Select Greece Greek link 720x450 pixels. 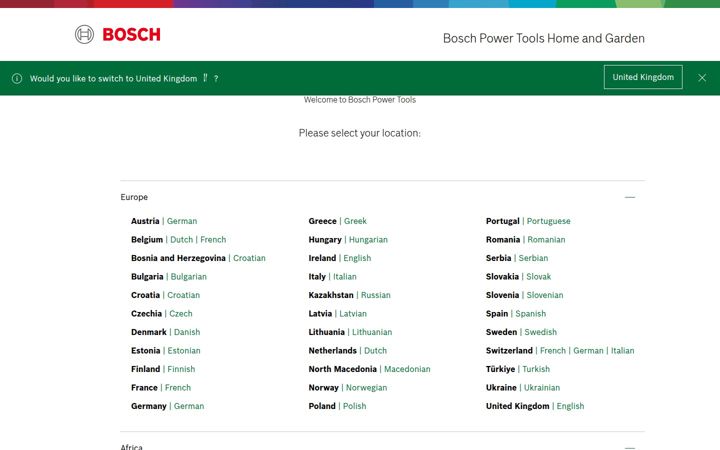[x=355, y=221]
